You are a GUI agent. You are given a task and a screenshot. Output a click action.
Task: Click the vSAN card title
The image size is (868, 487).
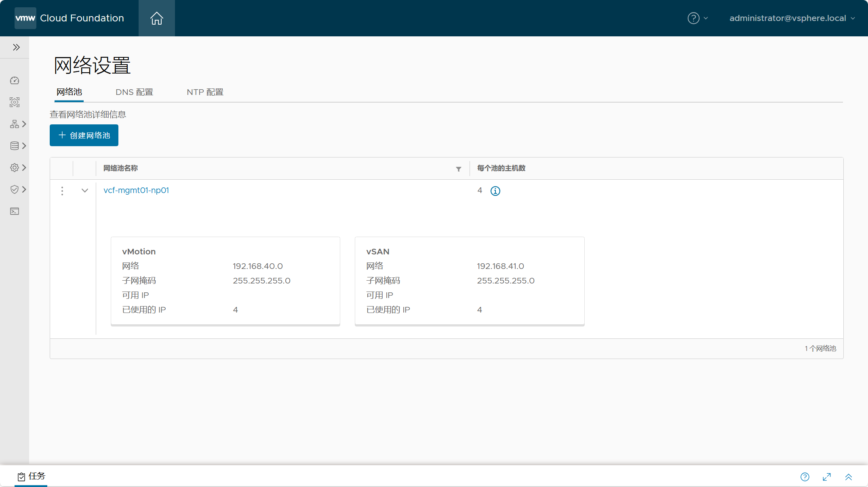point(378,252)
